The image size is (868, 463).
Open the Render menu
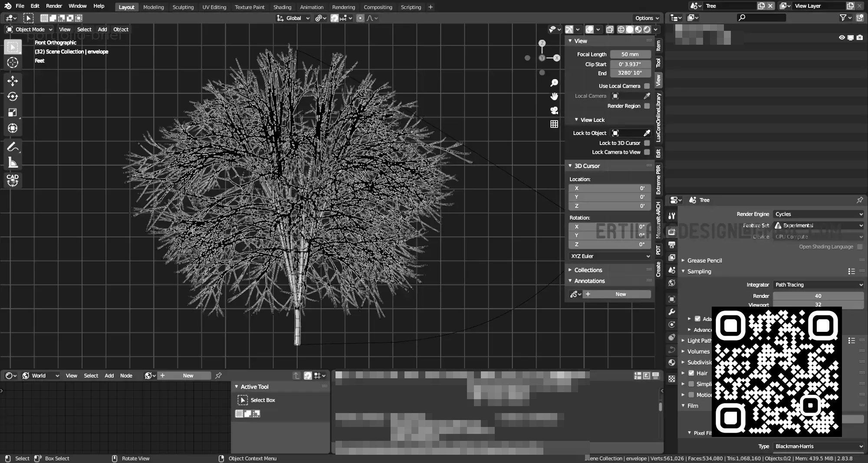pos(54,6)
